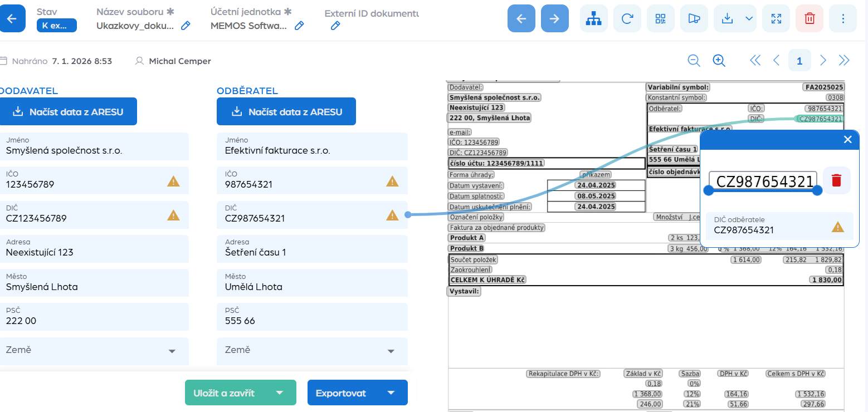Edit Účetní jednotka with the pencil icon

click(299, 26)
